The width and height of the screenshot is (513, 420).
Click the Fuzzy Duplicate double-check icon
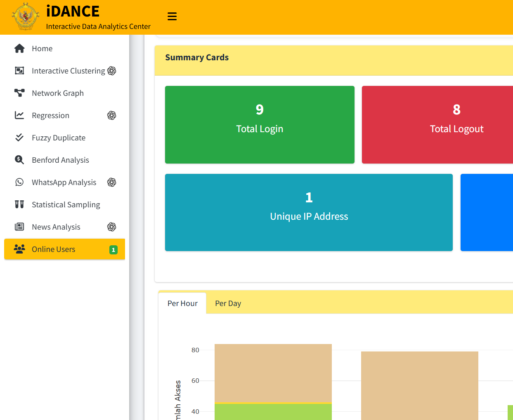19,138
